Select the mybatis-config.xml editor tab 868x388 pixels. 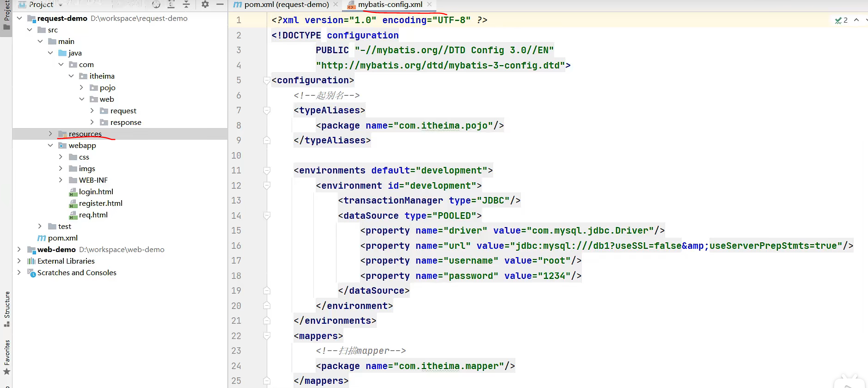[390, 5]
